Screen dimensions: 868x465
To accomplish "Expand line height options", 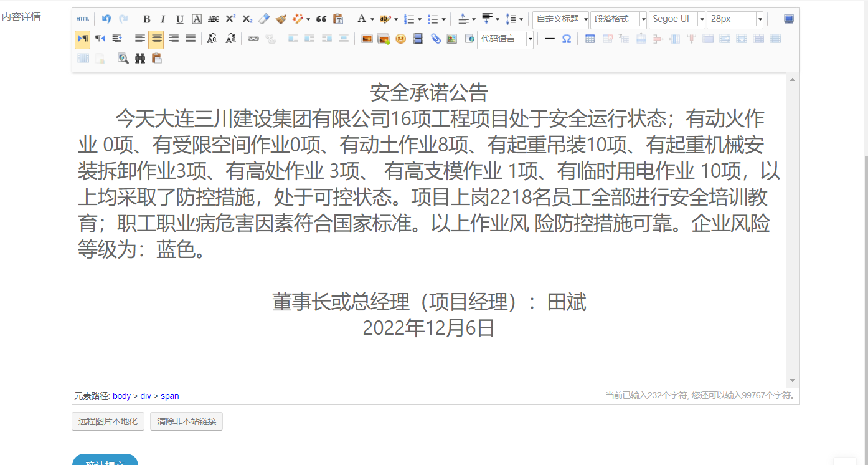I will click(x=521, y=20).
